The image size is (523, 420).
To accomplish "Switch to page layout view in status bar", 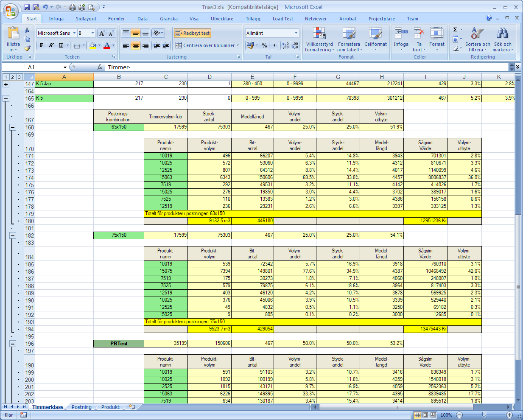I will (425, 415).
